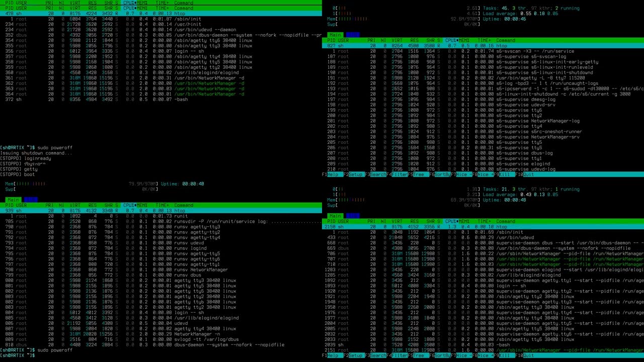Sort by the VIRT column header in the runit pane

click(75, 205)
